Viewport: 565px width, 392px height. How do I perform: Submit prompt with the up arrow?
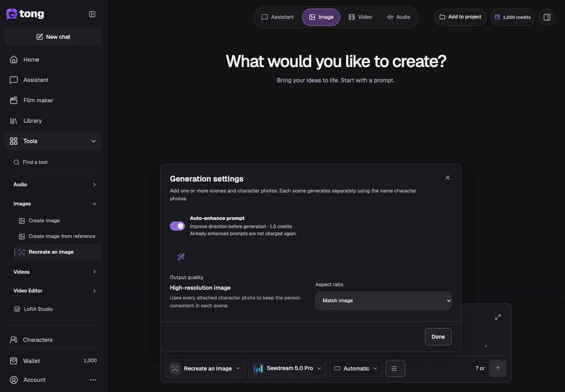point(498,368)
